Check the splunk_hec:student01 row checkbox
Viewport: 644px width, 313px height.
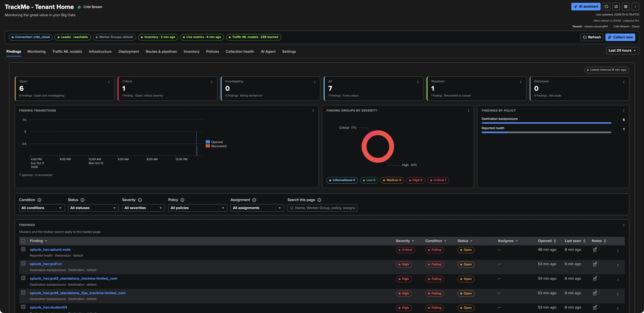(23, 307)
